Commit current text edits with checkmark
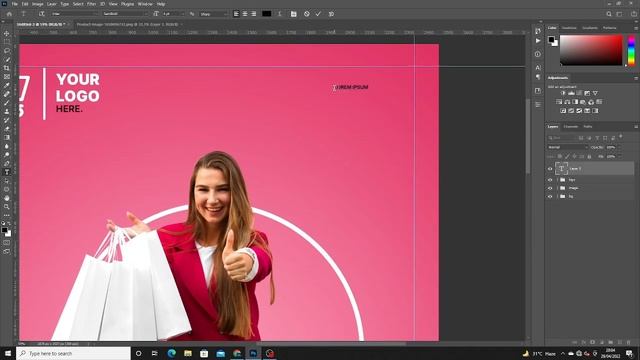The height and width of the screenshot is (360, 640). pyautogui.click(x=318, y=14)
